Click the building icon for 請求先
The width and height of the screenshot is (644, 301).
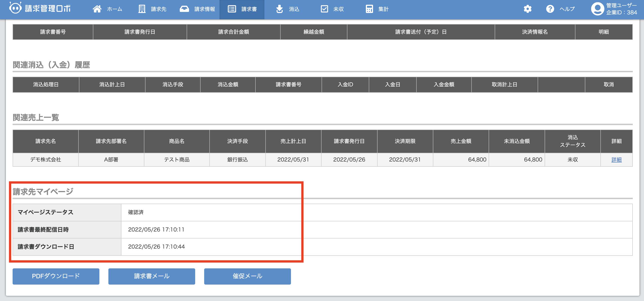[x=142, y=9]
